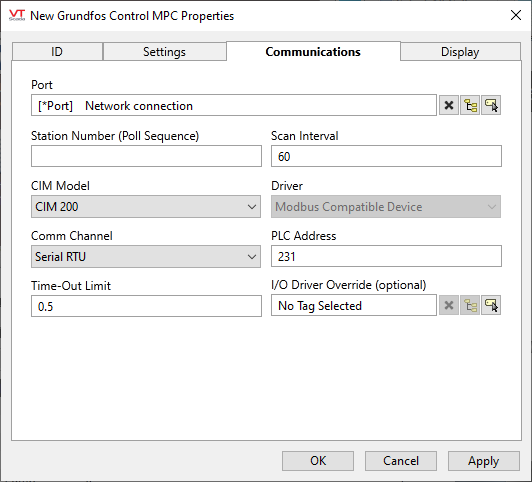Click the Cancel button
The width and height of the screenshot is (532, 482).
[401, 461]
